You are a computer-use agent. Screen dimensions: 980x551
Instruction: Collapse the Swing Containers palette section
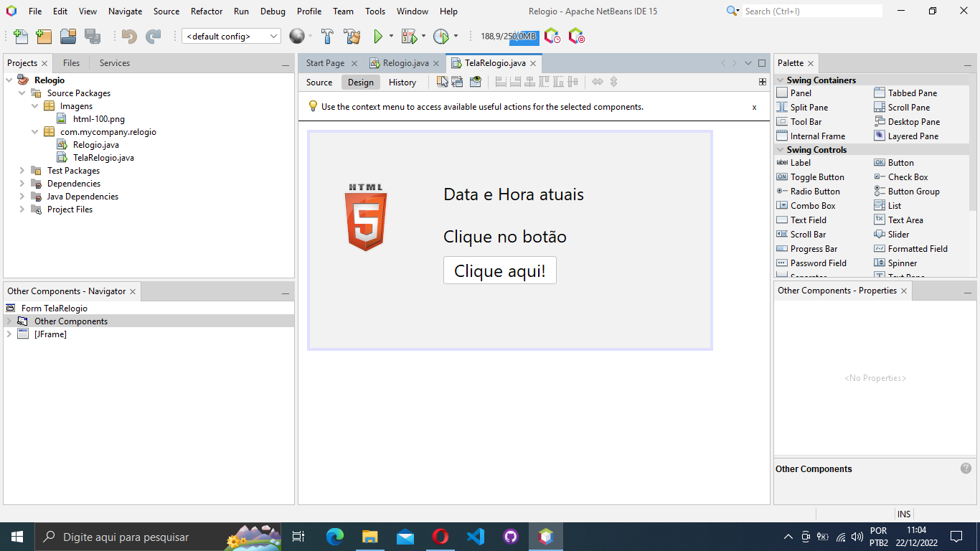[780, 80]
